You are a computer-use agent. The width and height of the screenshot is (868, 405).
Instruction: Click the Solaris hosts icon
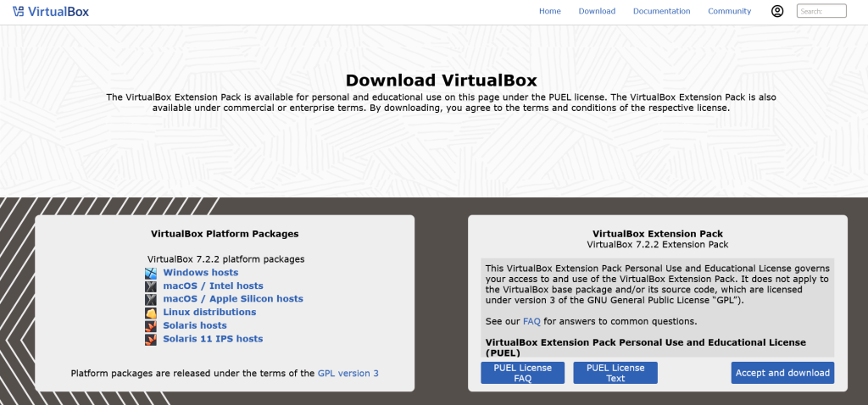click(151, 325)
